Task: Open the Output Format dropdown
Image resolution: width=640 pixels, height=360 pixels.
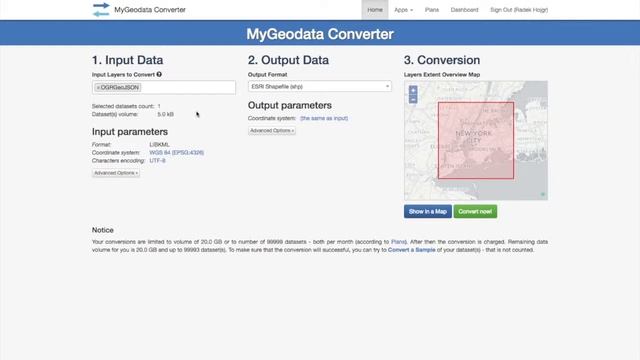Action: [320, 87]
